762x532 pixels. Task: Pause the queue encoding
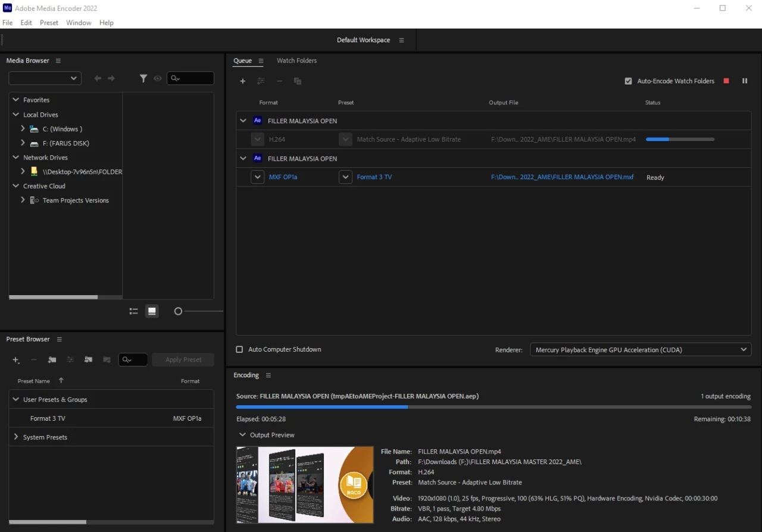[745, 81]
